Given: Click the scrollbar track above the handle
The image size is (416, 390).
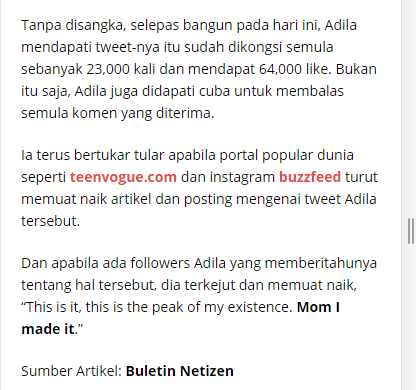Looking at the screenshot, I should pyautogui.click(x=411, y=107).
